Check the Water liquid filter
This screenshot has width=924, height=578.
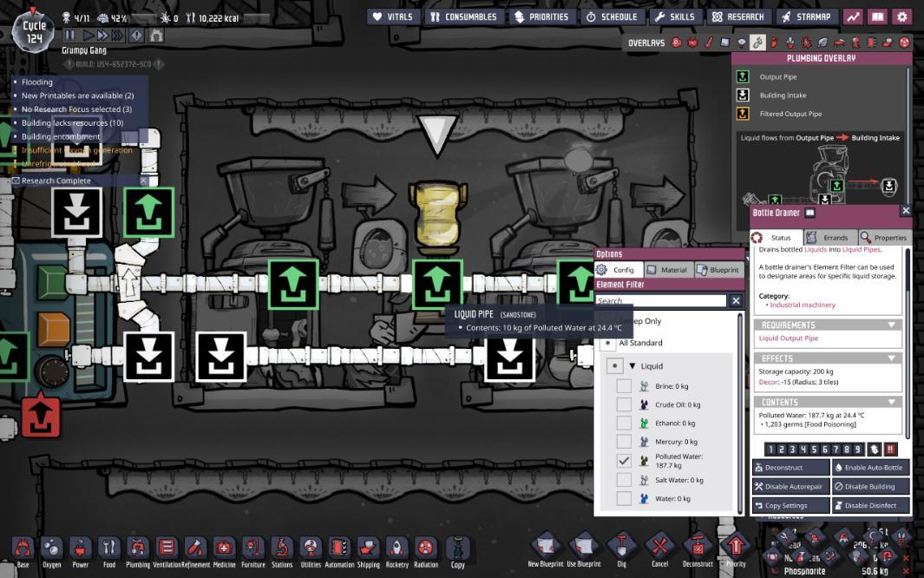coord(624,498)
